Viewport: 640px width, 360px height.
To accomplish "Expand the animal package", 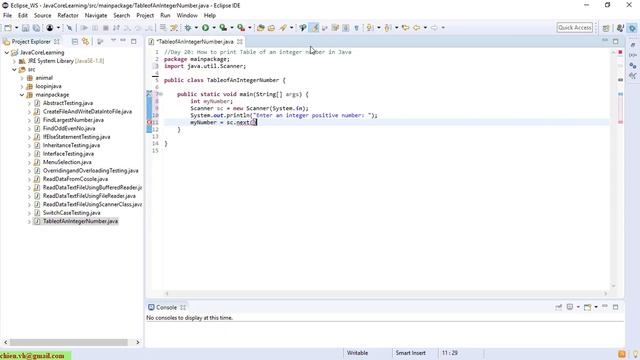I will 22,78.
